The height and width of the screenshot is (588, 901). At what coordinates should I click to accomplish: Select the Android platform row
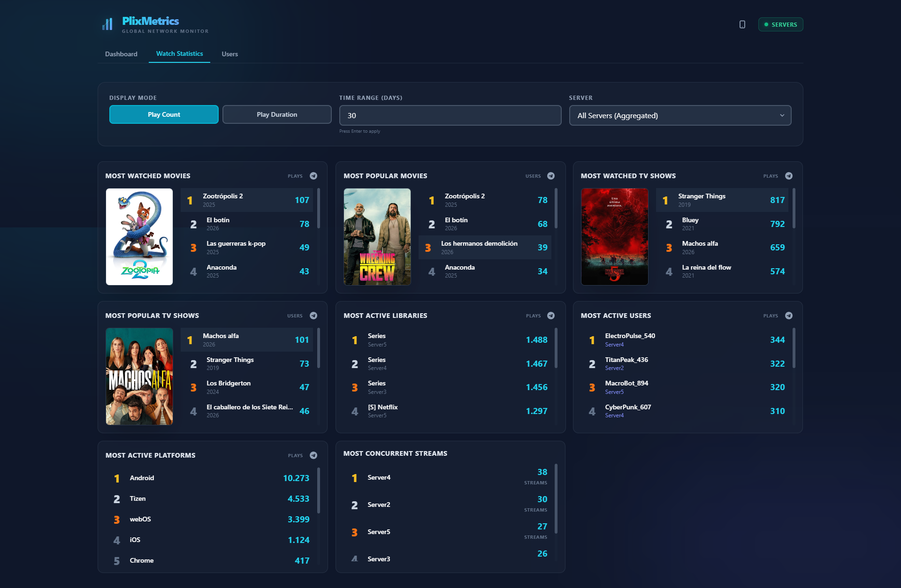point(209,478)
